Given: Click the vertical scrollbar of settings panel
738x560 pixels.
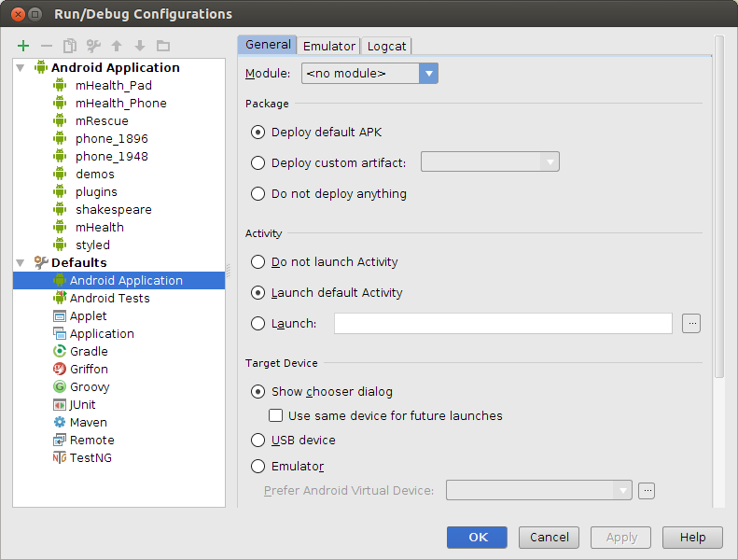Looking at the screenshot, I should pos(718,206).
